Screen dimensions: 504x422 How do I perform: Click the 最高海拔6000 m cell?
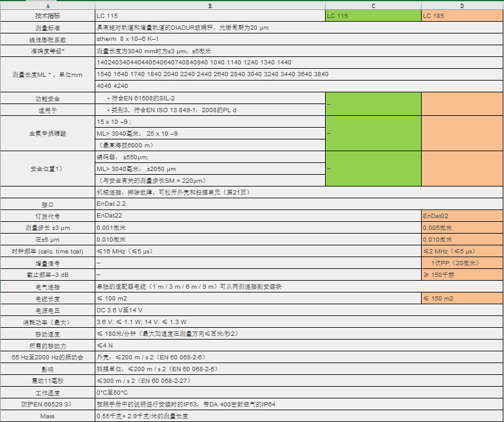pos(210,145)
